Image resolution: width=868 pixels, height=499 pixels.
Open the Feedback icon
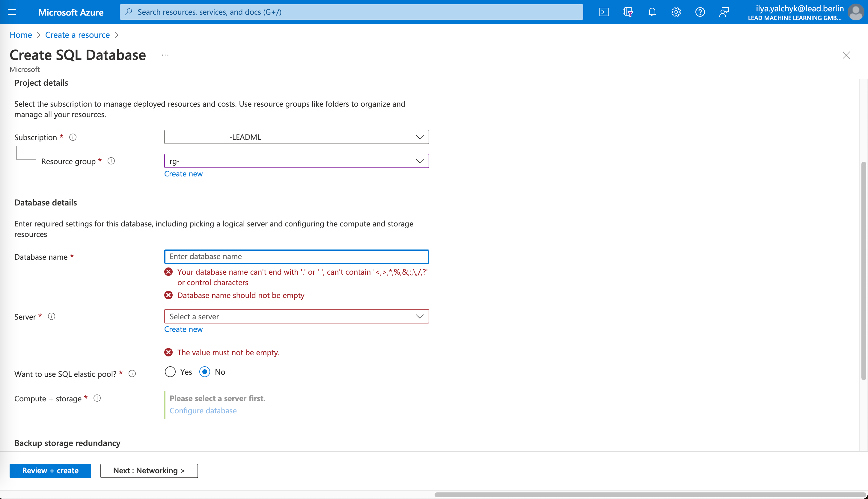[x=724, y=12]
